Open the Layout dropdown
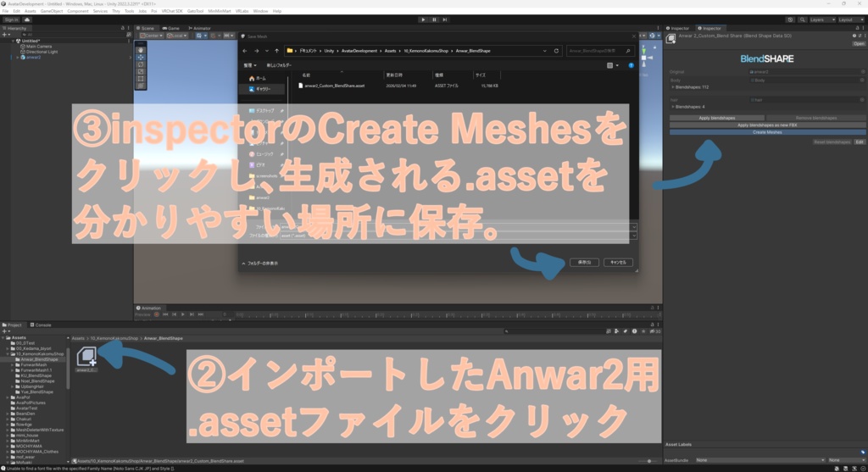Screen dimensions: 868x472 tap(851, 19)
